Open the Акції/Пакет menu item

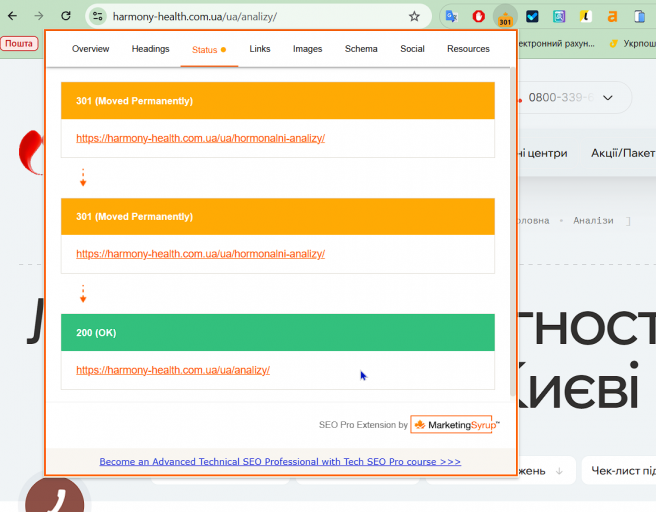pyautogui.click(x=623, y=153)
